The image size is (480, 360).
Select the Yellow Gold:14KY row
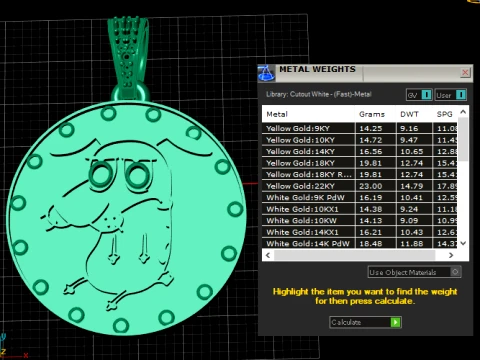coord(360,152)
